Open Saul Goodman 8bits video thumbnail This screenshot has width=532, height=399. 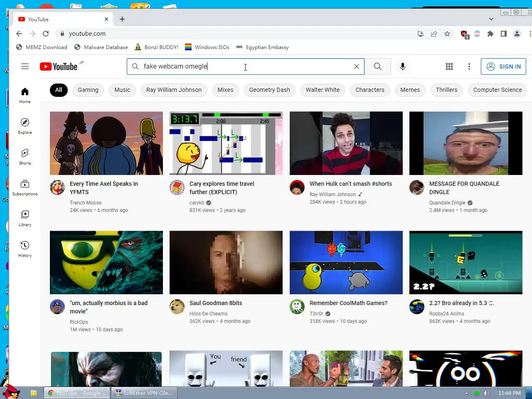pyautogui.click(x=226, y=262)
